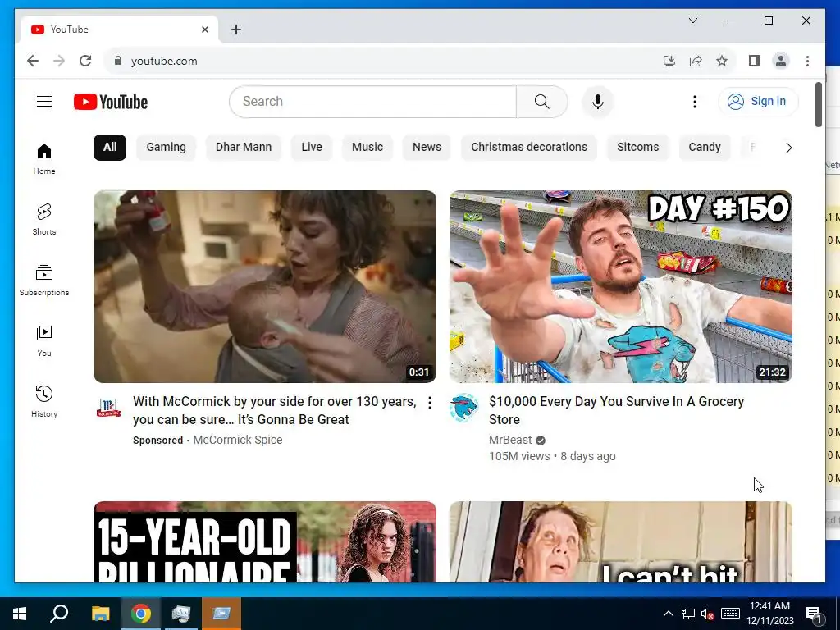
Task: Click the YouTube logo
Action: pos(111,102)
